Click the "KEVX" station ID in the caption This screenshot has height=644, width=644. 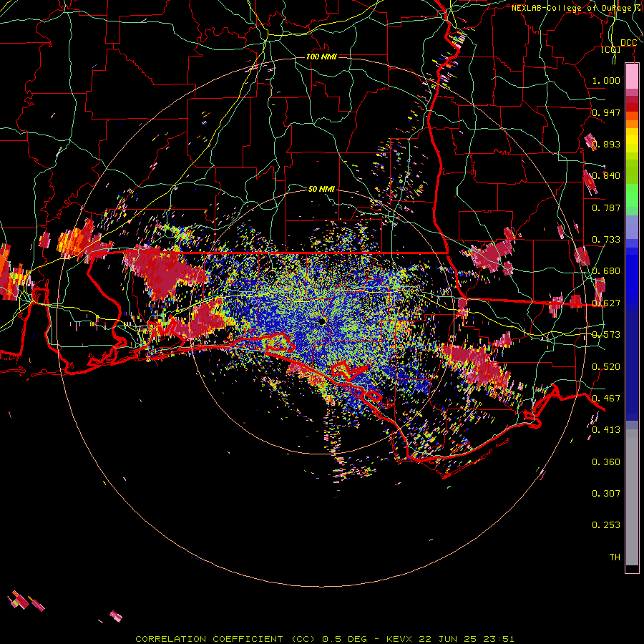coord(399,639)
